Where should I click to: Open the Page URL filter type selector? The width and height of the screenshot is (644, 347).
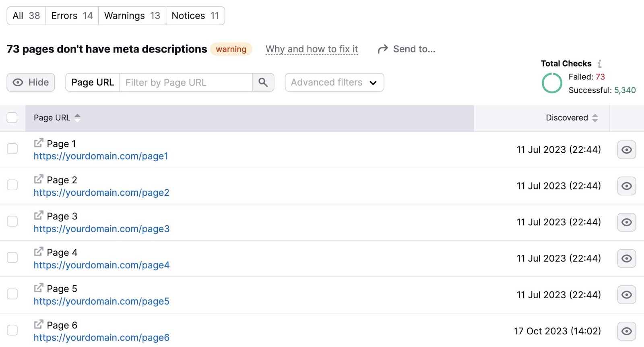click(x=93, y=82)
